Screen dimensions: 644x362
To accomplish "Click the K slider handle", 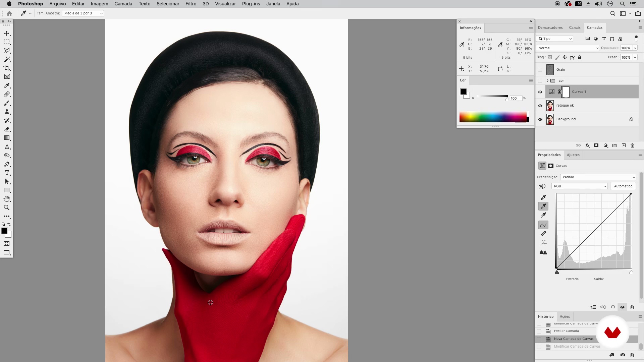I will coord(507,99).
